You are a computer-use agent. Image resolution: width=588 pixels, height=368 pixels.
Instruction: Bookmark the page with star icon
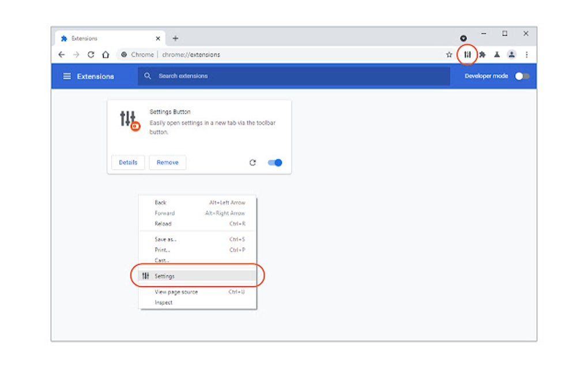tap(449, 55)
